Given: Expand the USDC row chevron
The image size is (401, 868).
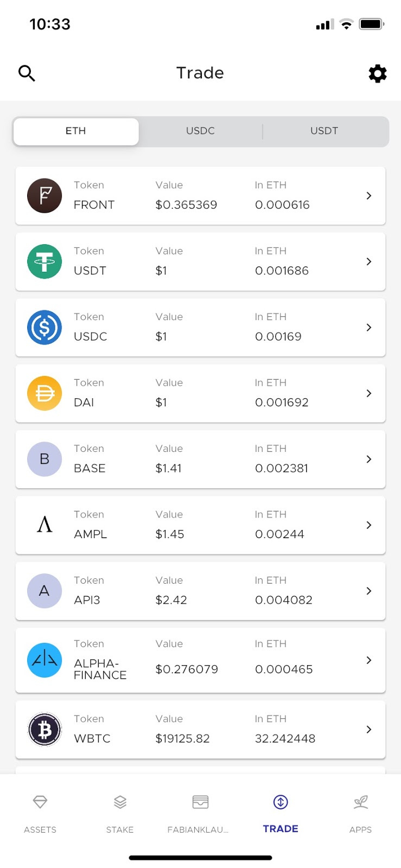Looking at the screenshot, I should [369, 327].
